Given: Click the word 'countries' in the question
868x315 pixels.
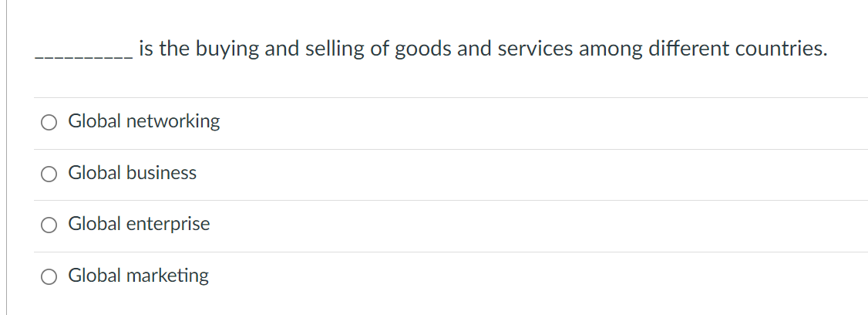Looking at the screenshot, I should pyautogui.click(x=780, y=49).
